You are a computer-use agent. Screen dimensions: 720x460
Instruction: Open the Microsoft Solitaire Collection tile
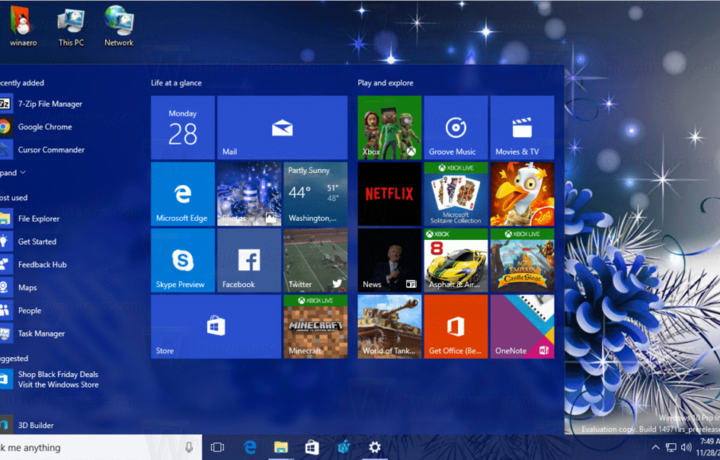coord(456,194)
